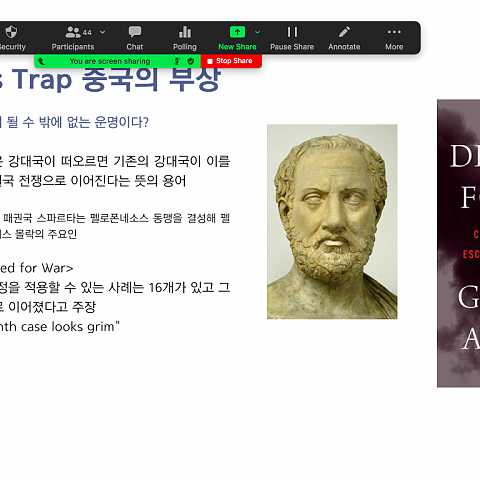Click the green New Share arrow icon
Viewport: 480px width, 480px height.
click(x=237, y=32)
